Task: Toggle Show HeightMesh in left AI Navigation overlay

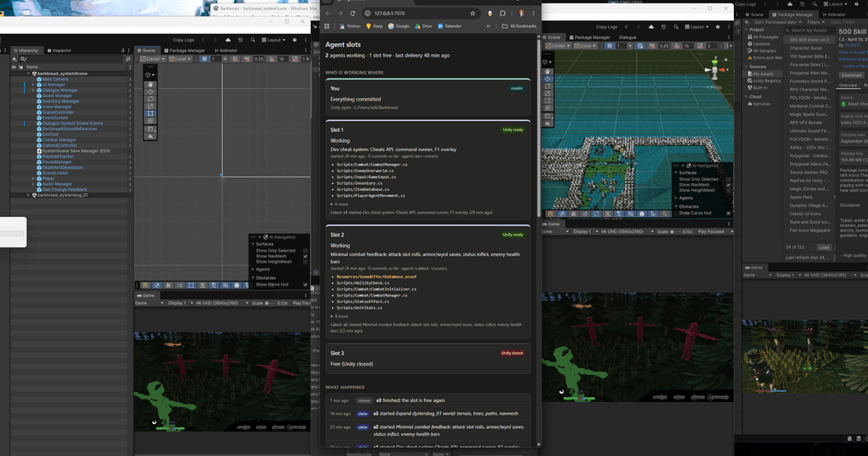Action: pos(305,262)
